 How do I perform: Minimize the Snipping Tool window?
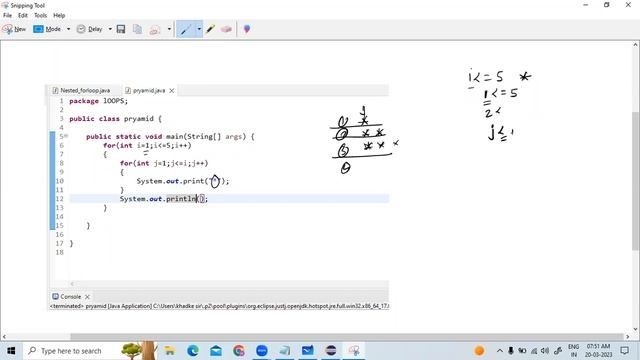pos(586,5)
